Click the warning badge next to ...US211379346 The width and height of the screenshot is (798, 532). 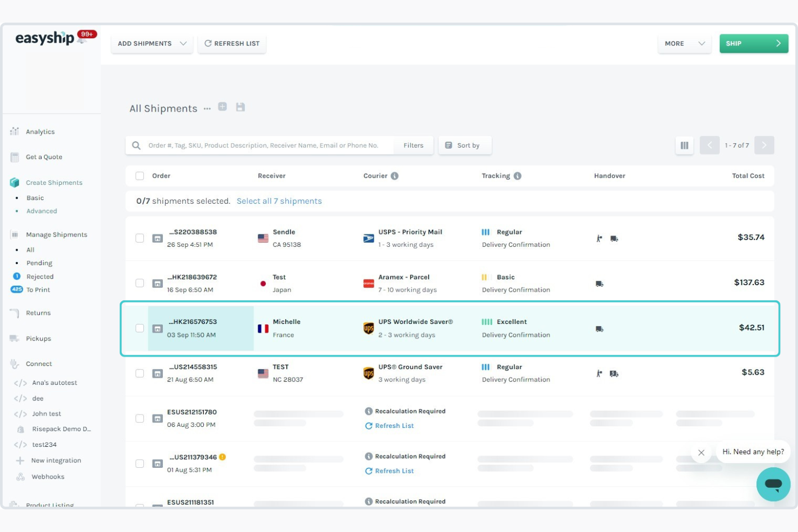[x=222, y=457]
